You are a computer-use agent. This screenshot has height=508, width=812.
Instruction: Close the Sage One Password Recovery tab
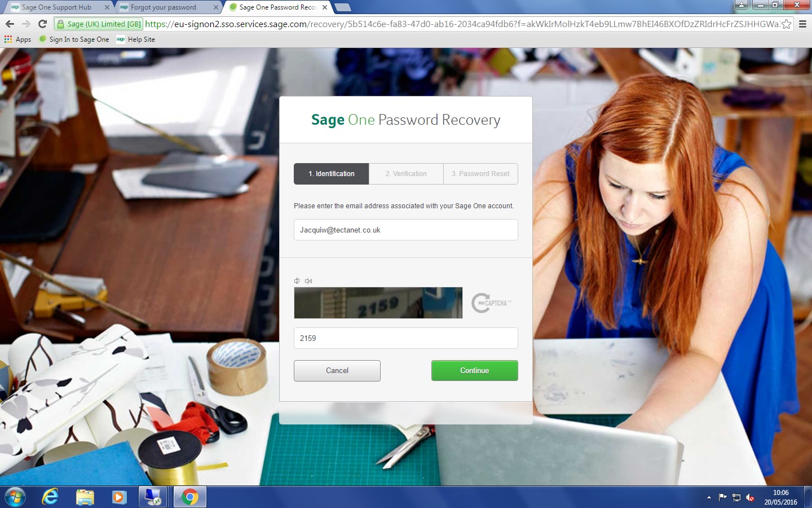(x=325, y=7)
